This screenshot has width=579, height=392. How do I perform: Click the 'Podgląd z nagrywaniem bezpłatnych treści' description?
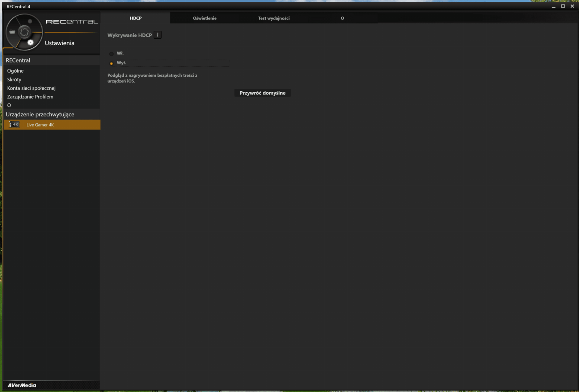152,78
